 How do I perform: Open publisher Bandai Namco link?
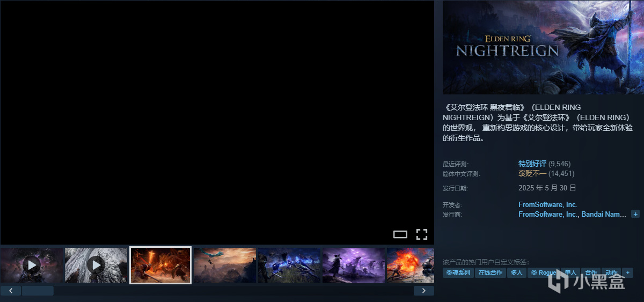click(604, 215)
